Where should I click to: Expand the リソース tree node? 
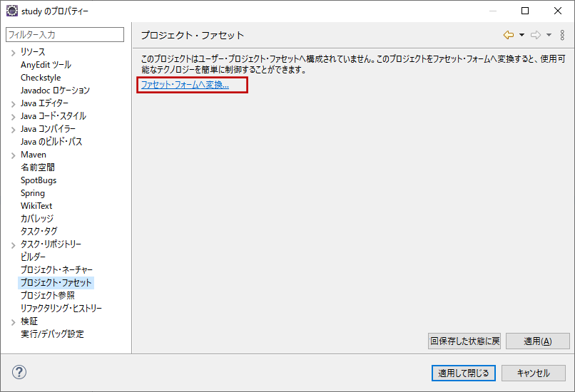[x=14, y=53]
